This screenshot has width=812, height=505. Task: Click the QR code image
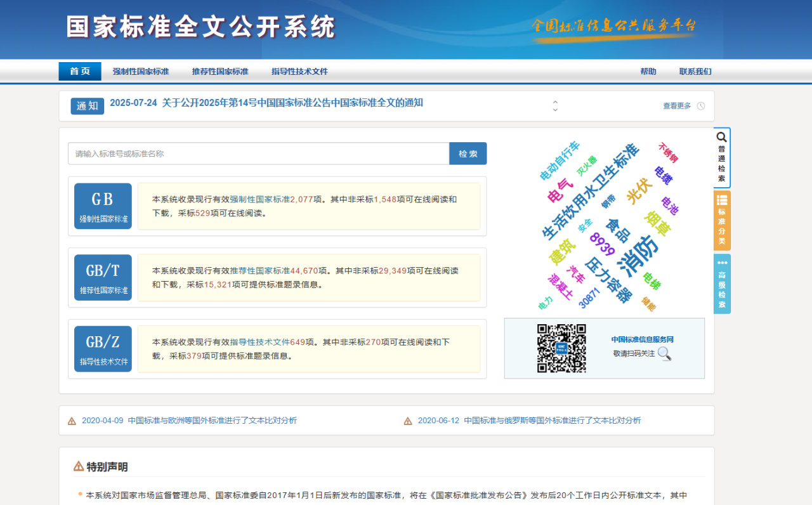[561, 348]
